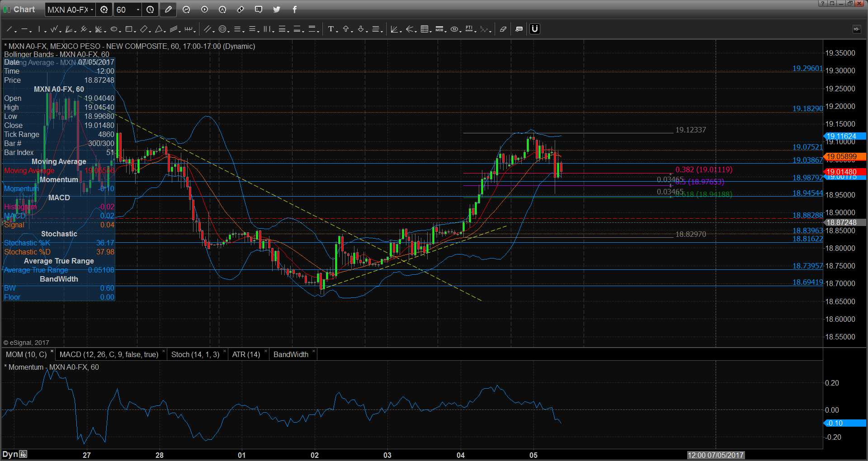Click the eraser remove drawings icon
Image resolution: width=868 pixels, height=461 pixels.
coord(503,29)
